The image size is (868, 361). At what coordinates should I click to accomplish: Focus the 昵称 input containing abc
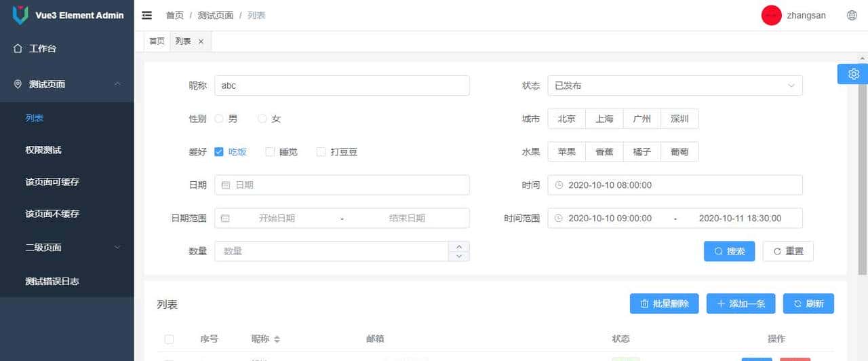[x=342, y=85]
